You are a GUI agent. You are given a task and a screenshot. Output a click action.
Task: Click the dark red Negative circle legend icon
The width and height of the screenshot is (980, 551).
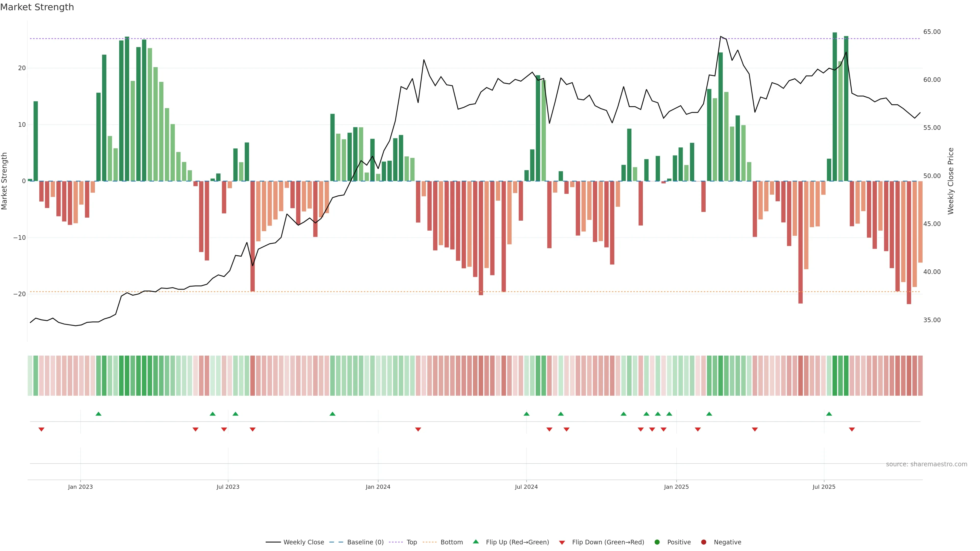click(x=703, y=542)
